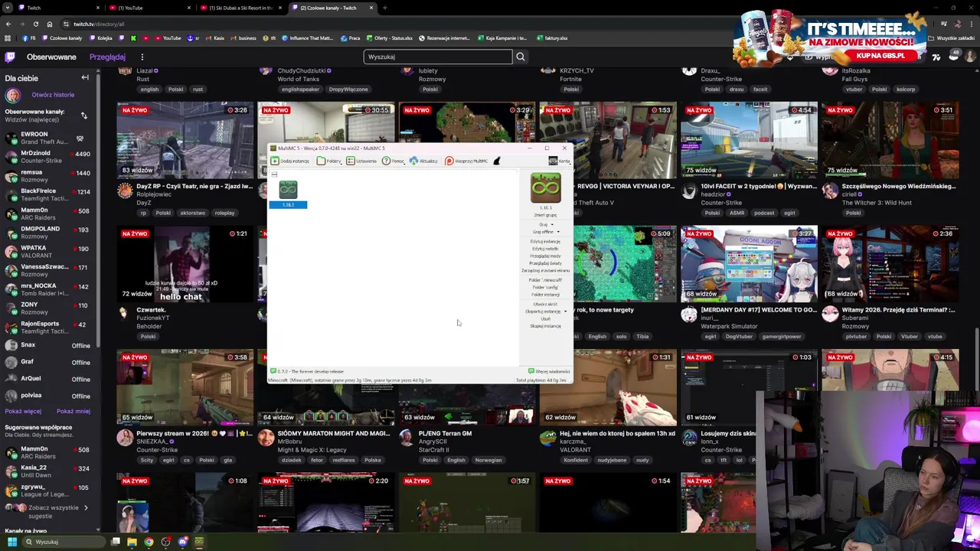This screenshot has height=551, width=980.
Task: Open the Przeglądaj tab on Twitch
Action: pyautogui.click(x=107, y=57)
